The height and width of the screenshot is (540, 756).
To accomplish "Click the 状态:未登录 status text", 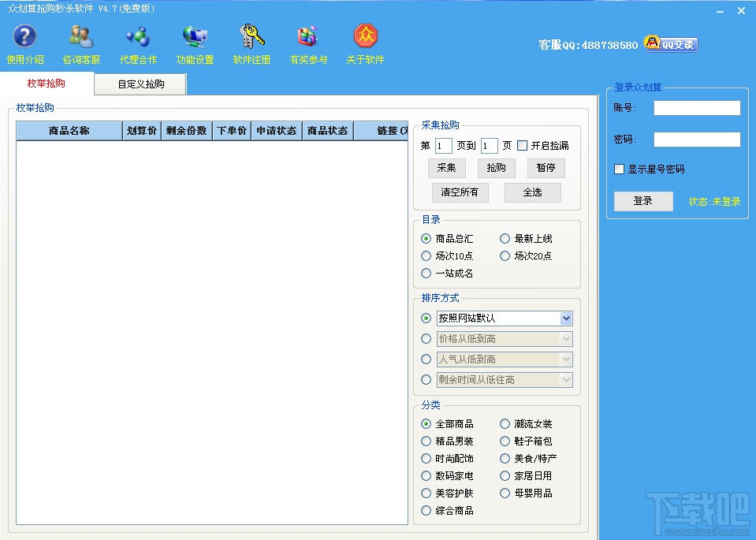I will (x=714, y=202).
